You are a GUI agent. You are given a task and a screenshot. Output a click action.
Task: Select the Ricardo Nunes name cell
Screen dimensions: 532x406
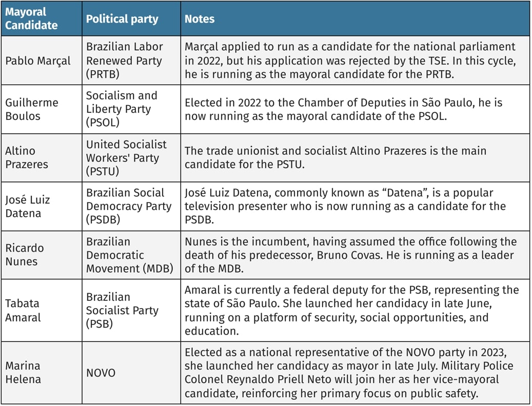pos(42,255)
